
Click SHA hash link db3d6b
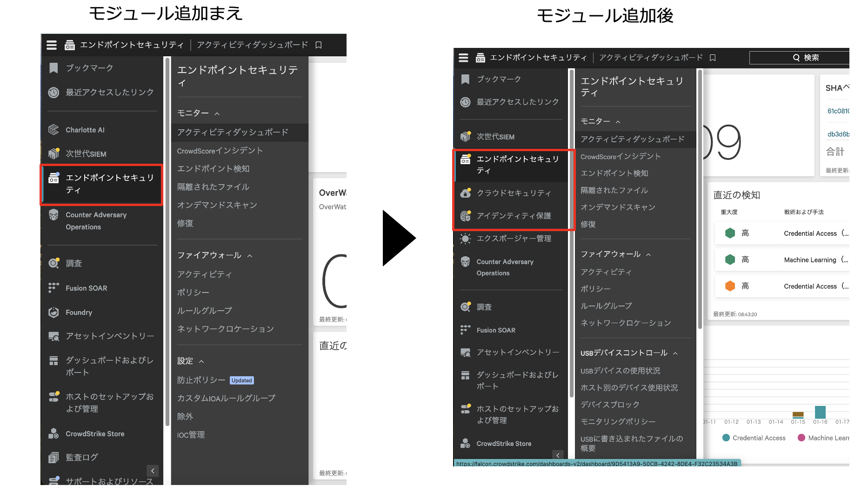pyautogui.click(x=838, y=134)
